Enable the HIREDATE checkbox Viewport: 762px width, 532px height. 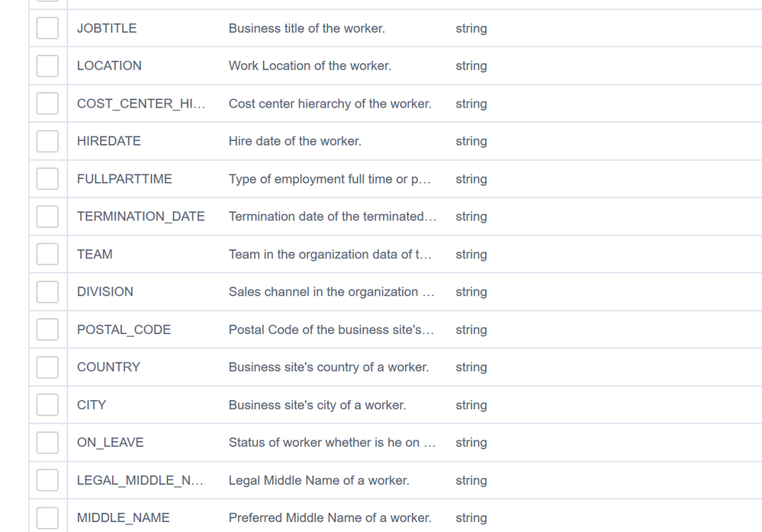pos(47,141)
